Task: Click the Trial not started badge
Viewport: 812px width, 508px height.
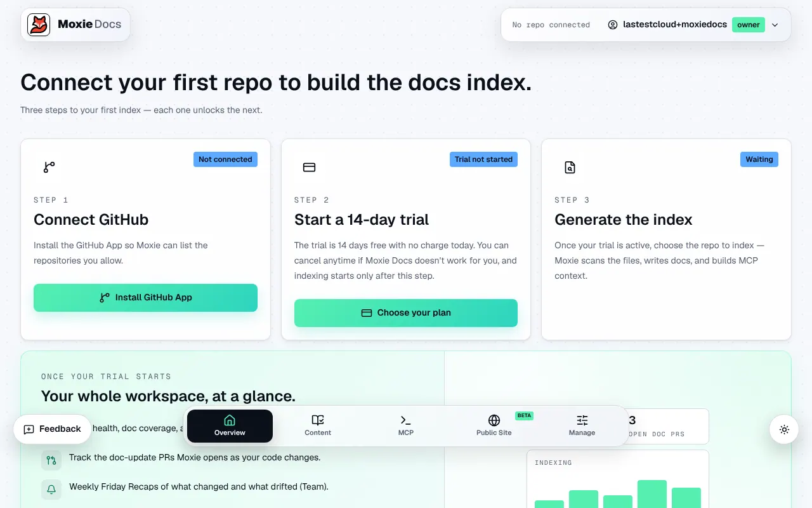Action: [x=483, y=159]
